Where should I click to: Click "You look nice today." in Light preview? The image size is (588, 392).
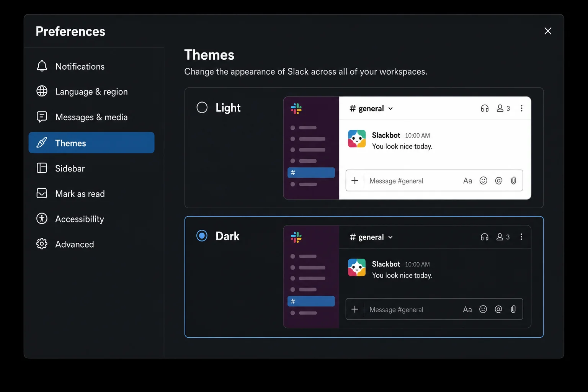(402, 146)
